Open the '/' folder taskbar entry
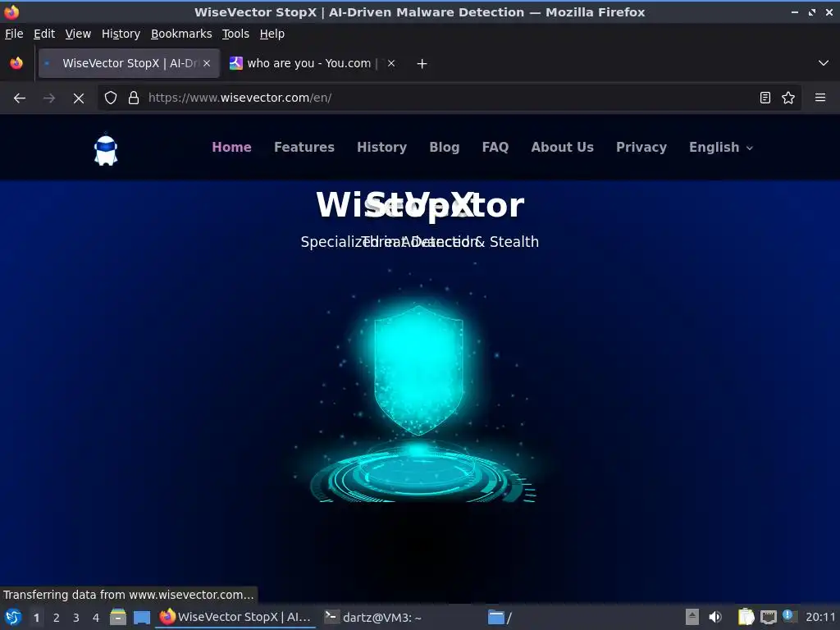The height and width of the screenshot is (630, 840). [500, 617]
